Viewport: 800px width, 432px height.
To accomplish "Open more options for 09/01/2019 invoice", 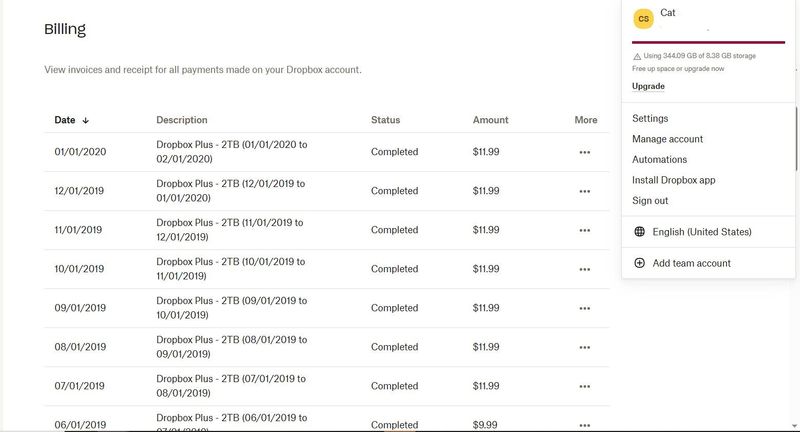I will pos(585,308).
